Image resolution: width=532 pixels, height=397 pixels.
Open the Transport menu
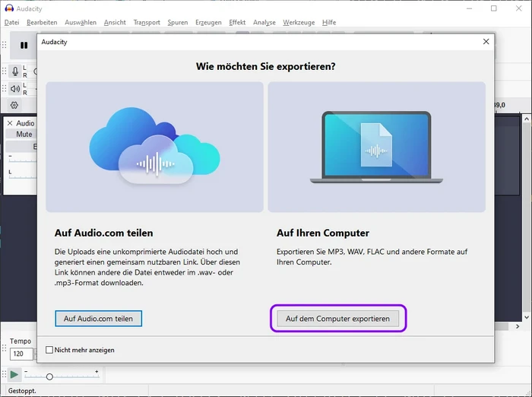tap(147, 22)
